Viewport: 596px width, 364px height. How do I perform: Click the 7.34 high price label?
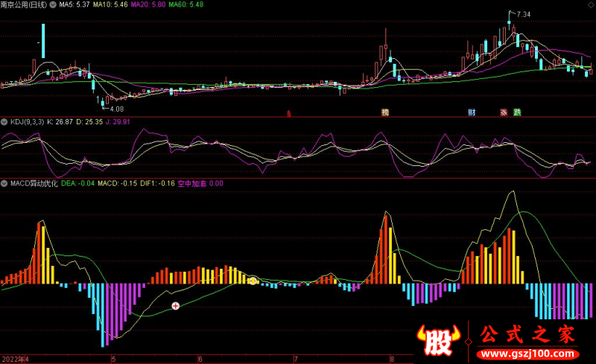[524, 14]
